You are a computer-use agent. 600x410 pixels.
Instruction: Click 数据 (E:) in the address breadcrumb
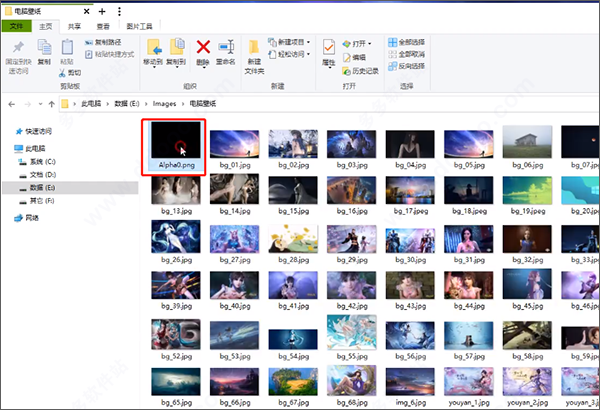click(127, 104)
